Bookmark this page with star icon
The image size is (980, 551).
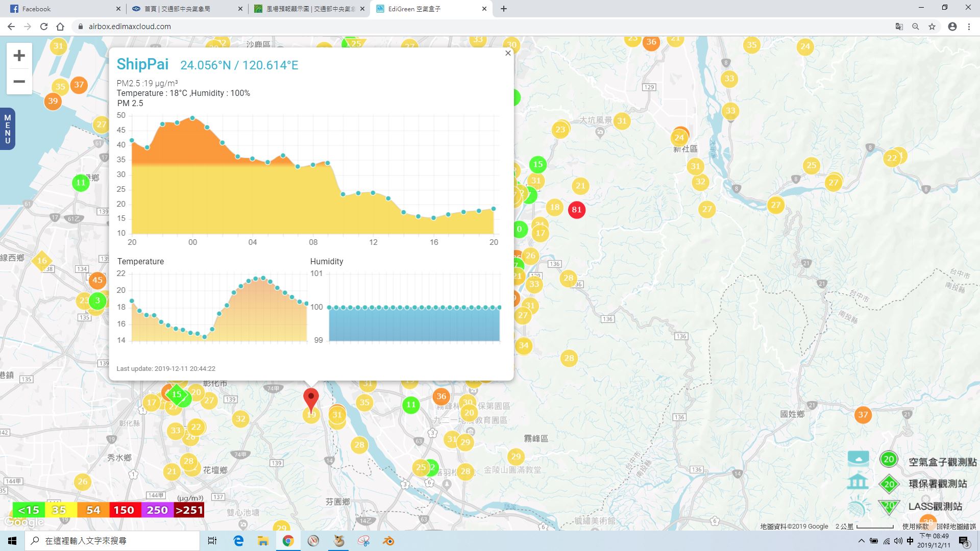coord(932,27)
